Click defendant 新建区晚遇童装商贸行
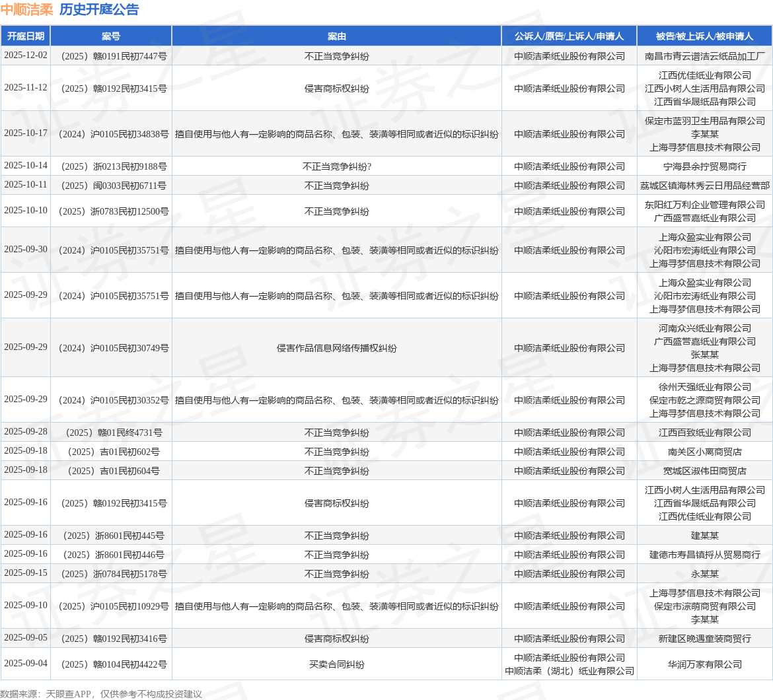 704,639
